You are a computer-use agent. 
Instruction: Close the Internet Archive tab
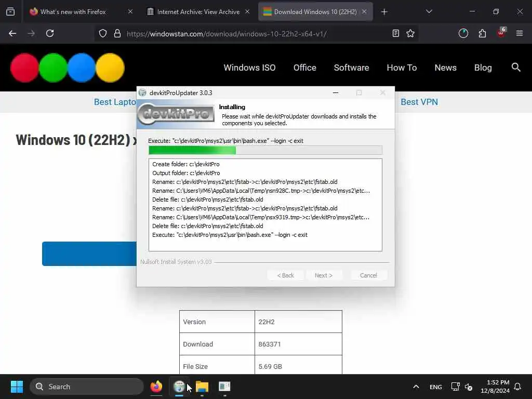(x=247, y=11)
